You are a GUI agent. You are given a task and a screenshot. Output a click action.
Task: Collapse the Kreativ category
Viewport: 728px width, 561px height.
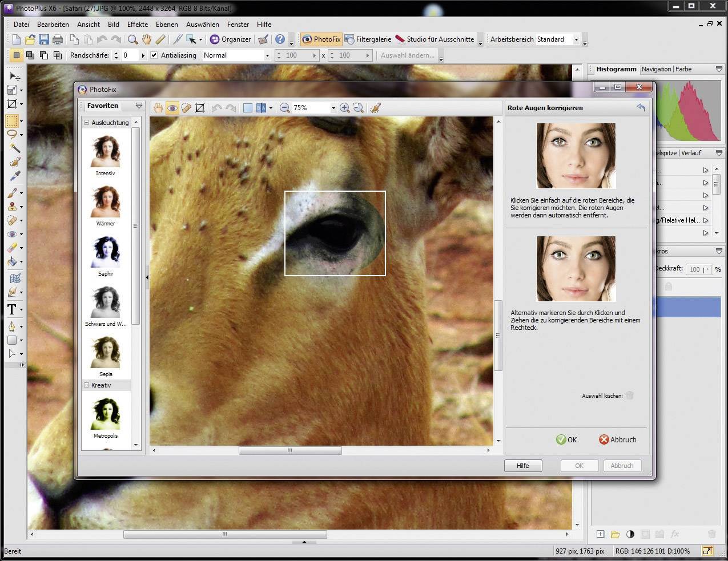[x=87, y=385]
